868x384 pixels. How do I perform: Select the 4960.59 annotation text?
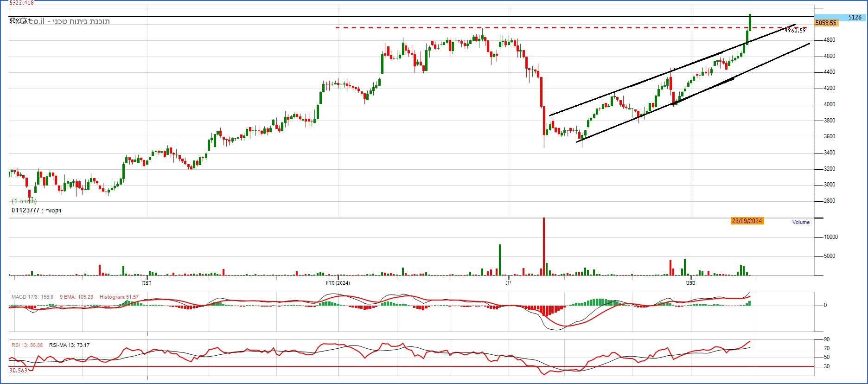[x=795, y=31]
